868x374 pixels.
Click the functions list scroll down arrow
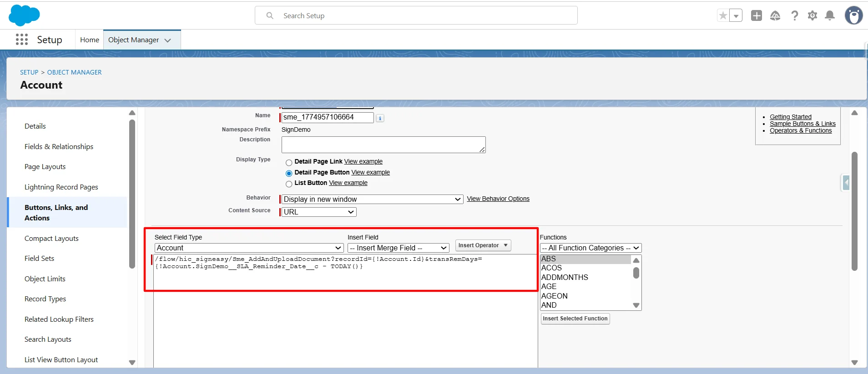point(636,305)
